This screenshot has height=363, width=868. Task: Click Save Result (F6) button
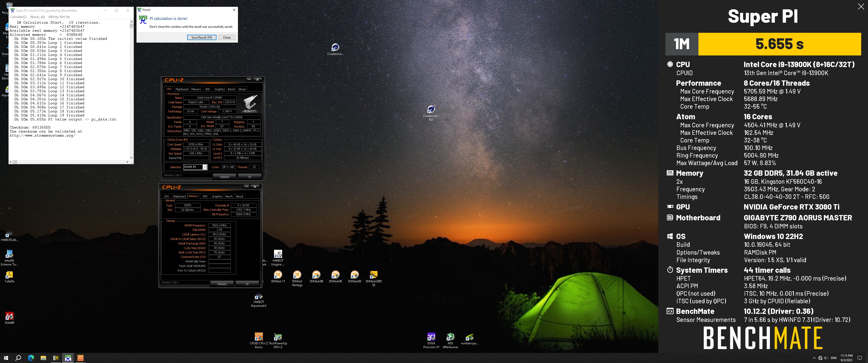point(202,37)
